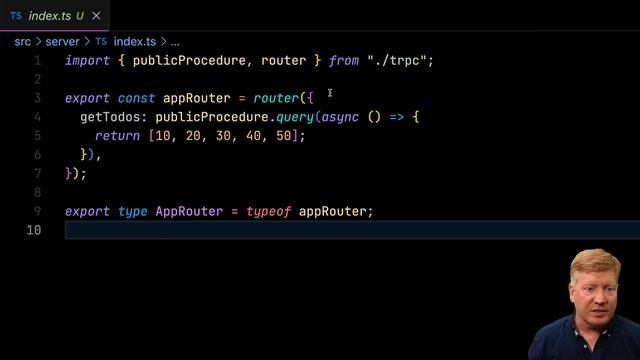Click line number 1 in gutter
640x360 pixels.
(38, 61)
